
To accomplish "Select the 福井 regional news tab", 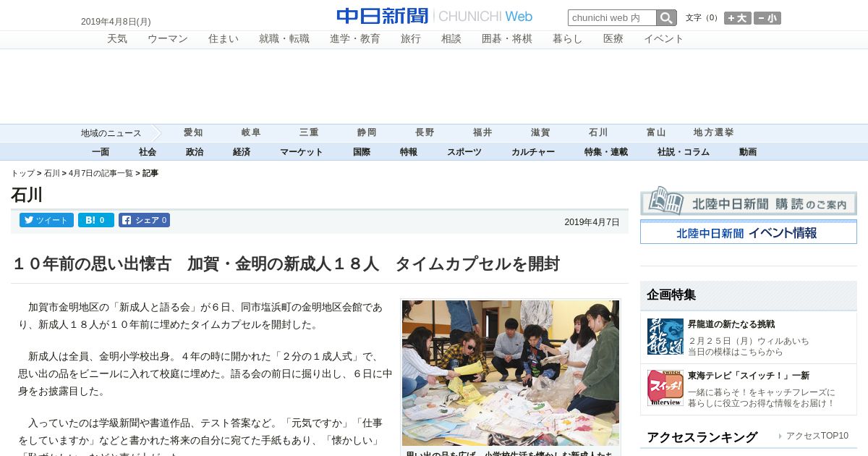I will tap(482, 132).
